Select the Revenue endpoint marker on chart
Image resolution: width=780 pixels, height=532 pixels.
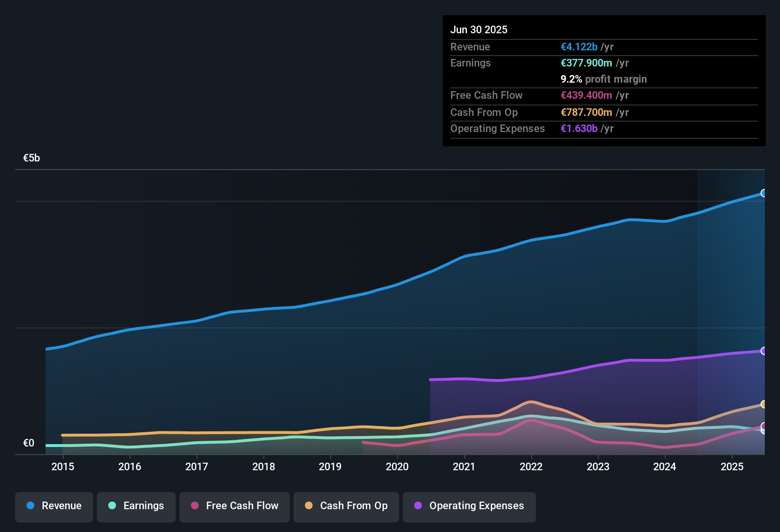tap(764, 193)
